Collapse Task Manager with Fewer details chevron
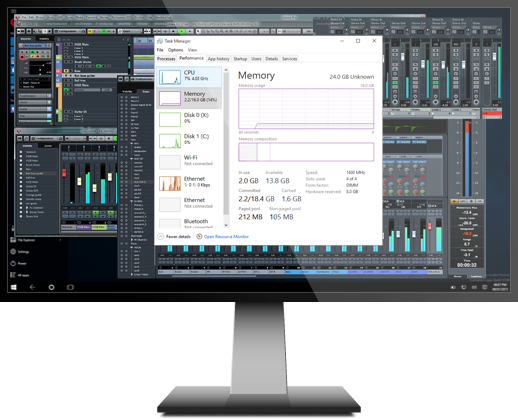The width and height of the screenshot is (518, 419). pyautogui.click(x=160, y=236)
